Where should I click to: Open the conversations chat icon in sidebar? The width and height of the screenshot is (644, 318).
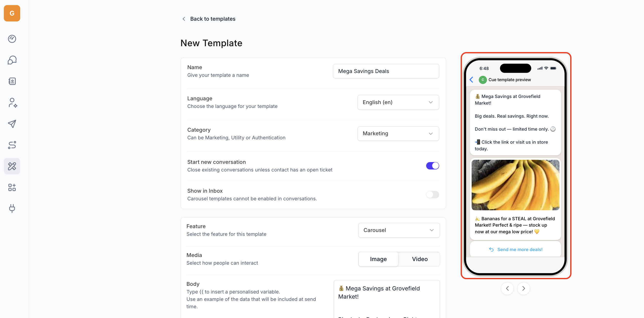[12, 60]
